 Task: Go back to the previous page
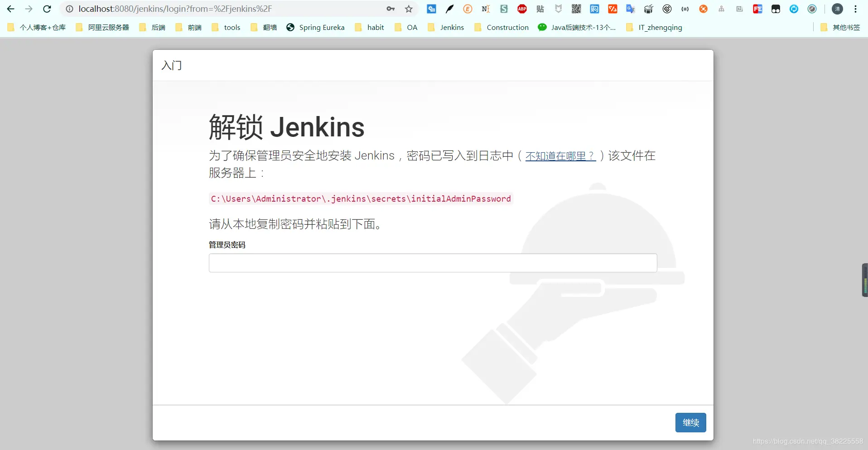click(11, 9)
